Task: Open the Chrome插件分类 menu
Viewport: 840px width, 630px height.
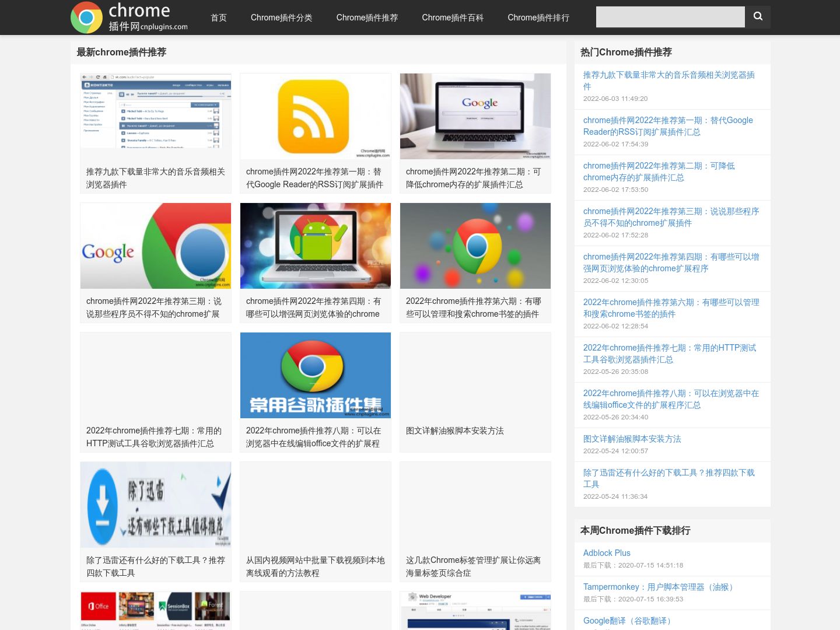Action: 281,17
